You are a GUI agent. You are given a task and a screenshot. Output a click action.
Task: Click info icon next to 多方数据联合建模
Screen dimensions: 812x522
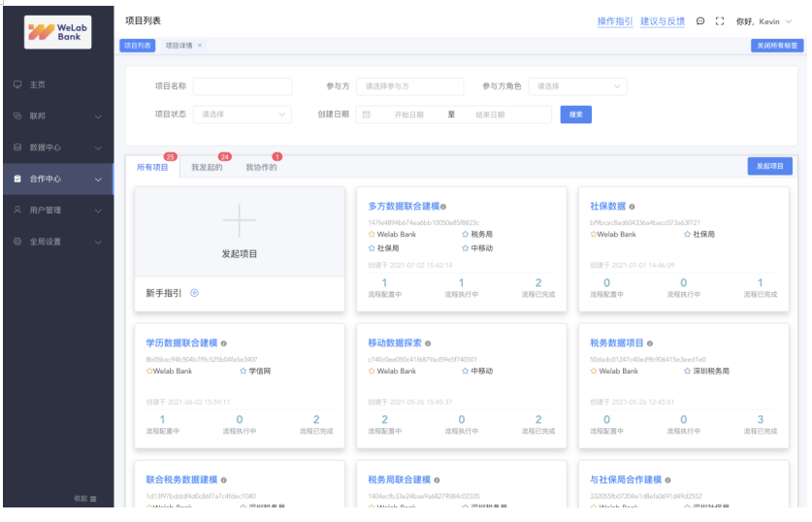click(x=443, y=207)
